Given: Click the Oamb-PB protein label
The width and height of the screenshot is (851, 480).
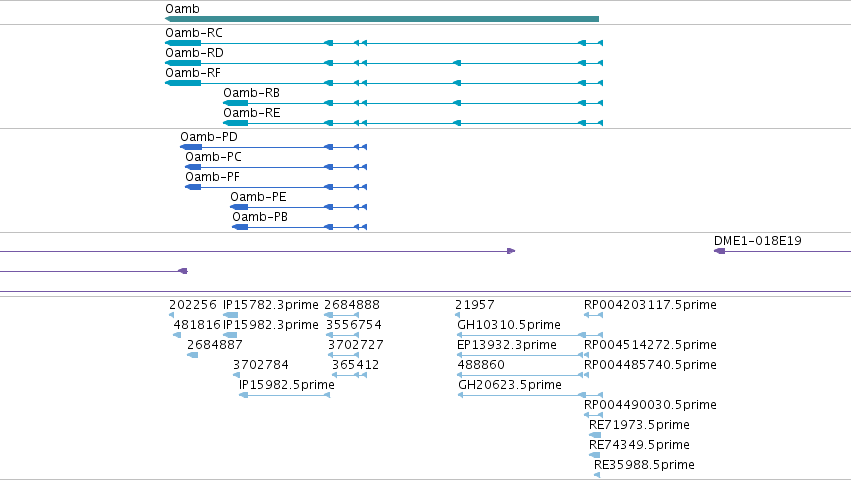Looking at the screenshot, I should (x=260, y=217).
